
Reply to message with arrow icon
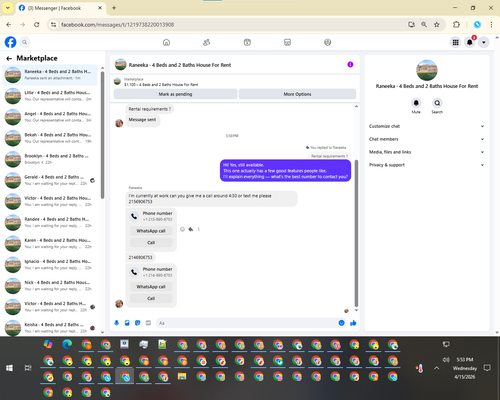pyautogui.click(x=191, y=229)
